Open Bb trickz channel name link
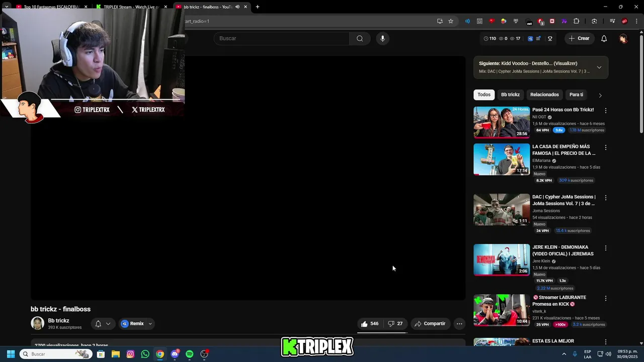 [x=58, y=321]
